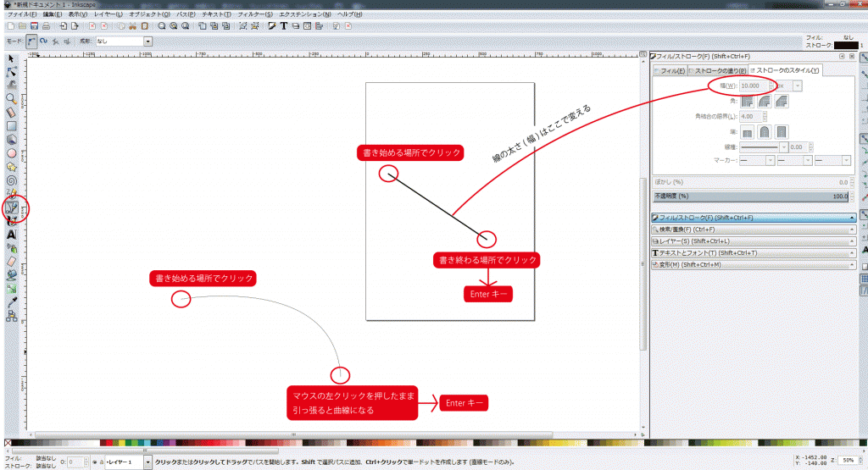Select the Ellipse circle tool
Screen dimensions: 868x470
[x=11, y=153]
